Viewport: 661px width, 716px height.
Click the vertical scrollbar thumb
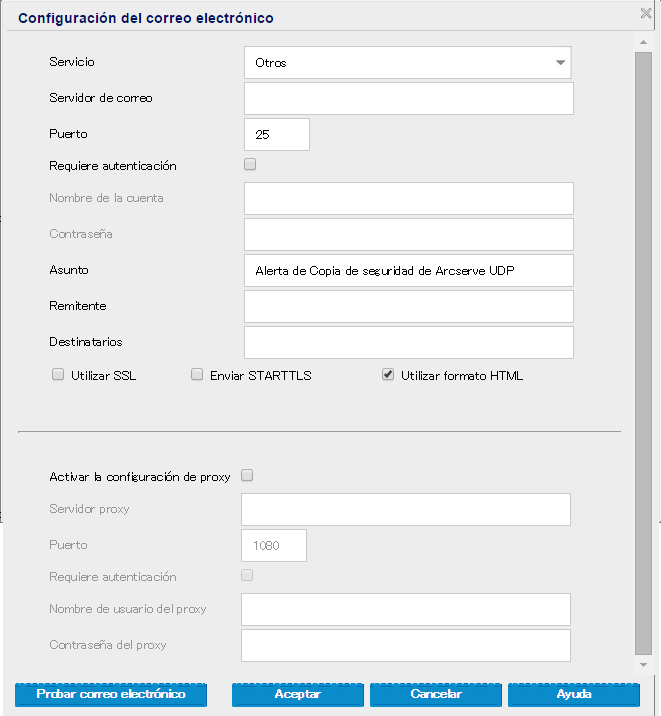(643, 350)
